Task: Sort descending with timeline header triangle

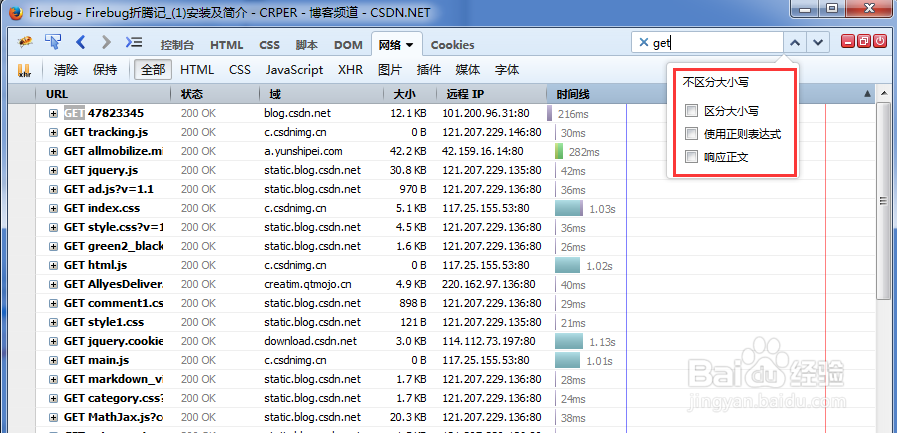Action: [x=867, y=94]
